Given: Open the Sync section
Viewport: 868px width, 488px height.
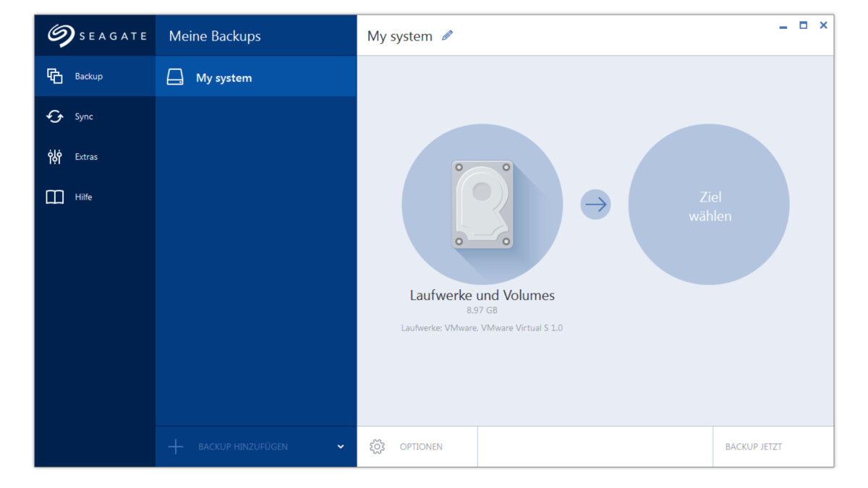Looking at the screenshot, I should pos(95,116).
